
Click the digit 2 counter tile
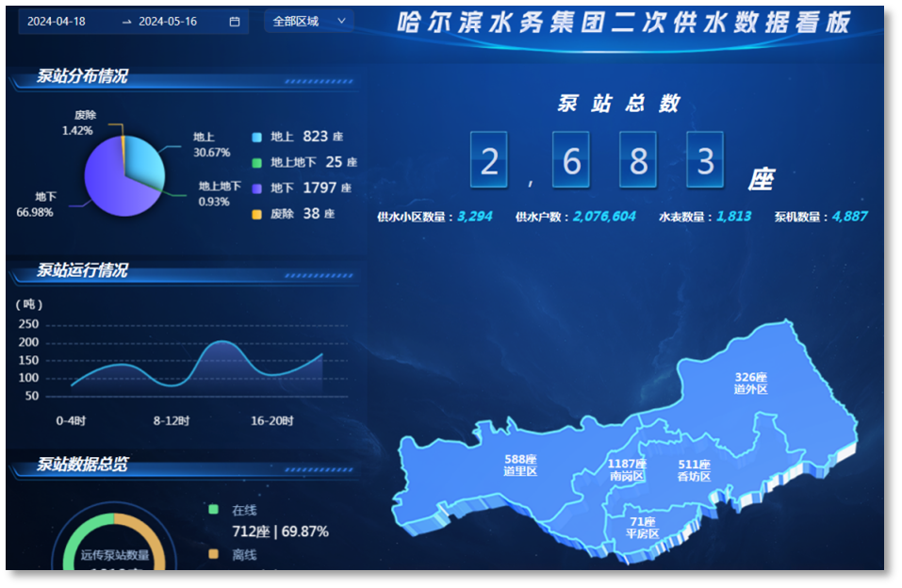click(x=489, y=160)
